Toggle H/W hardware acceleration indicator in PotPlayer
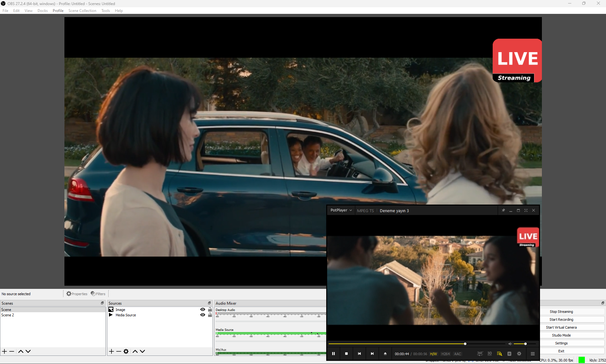The height and width of the screenshot is (364, 606). (434, 354)
